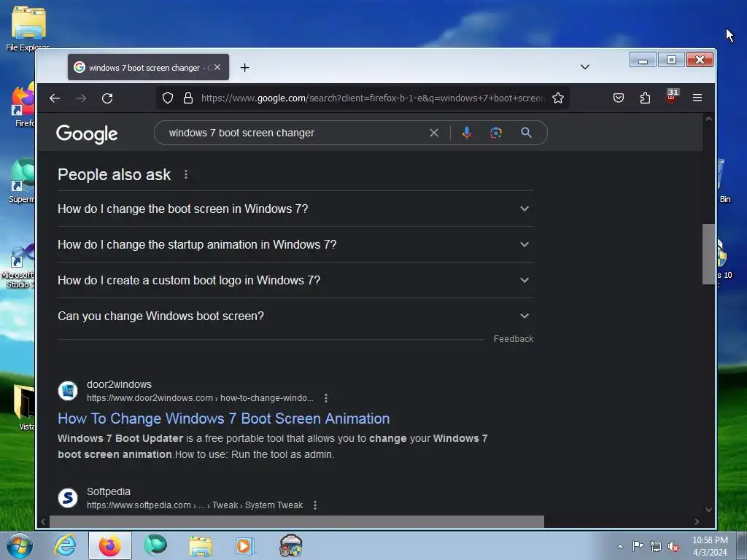Screen dimensions: 747x560
Task: Clear the Google search box text
Action: tap(433, 133)
